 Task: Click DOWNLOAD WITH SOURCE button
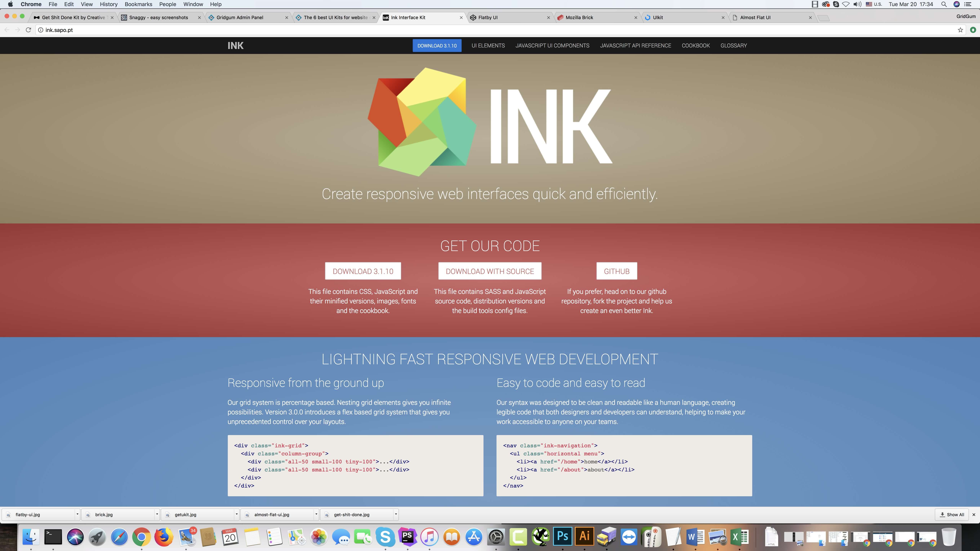coord(490,271)
